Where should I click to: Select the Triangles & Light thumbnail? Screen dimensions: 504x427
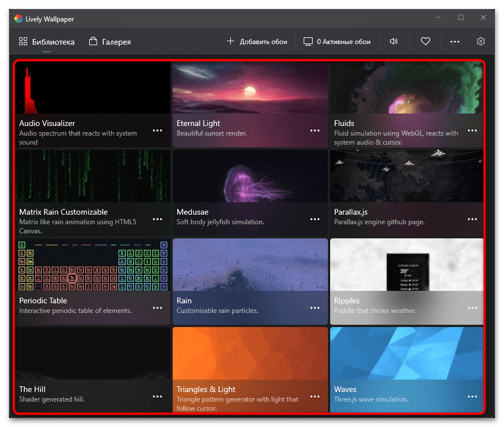tap(250, 354)
